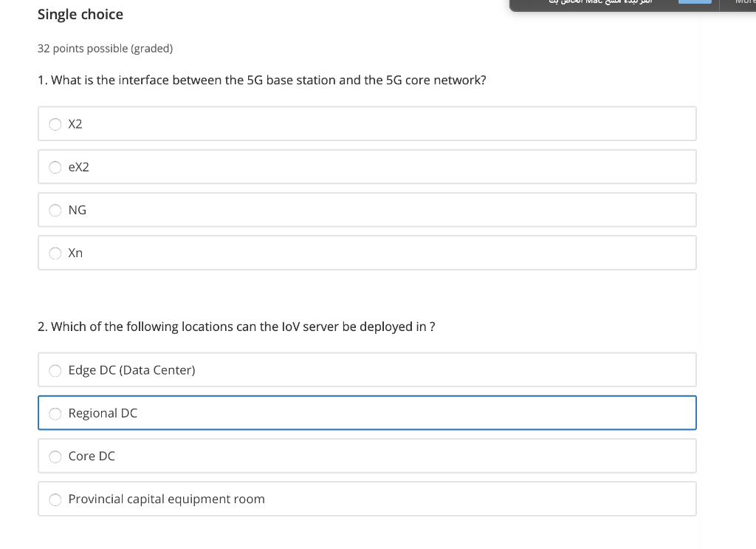Click the Single choice heading
This screenshot has height=549, width=756.
[x=80, y=14]
